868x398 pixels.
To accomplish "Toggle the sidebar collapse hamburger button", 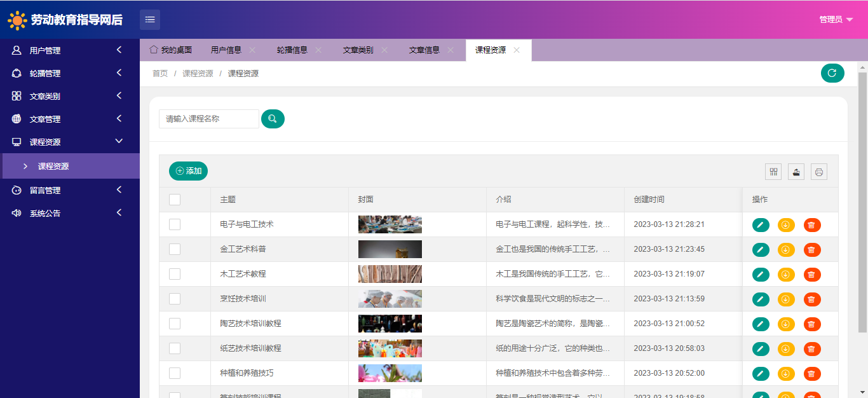I will tap(150, 20).
